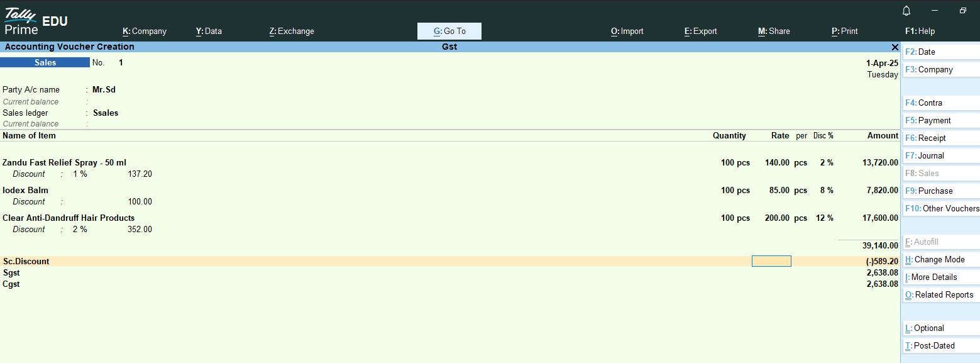
Task: Click the G: Go To button
Action: pos(449,31)
